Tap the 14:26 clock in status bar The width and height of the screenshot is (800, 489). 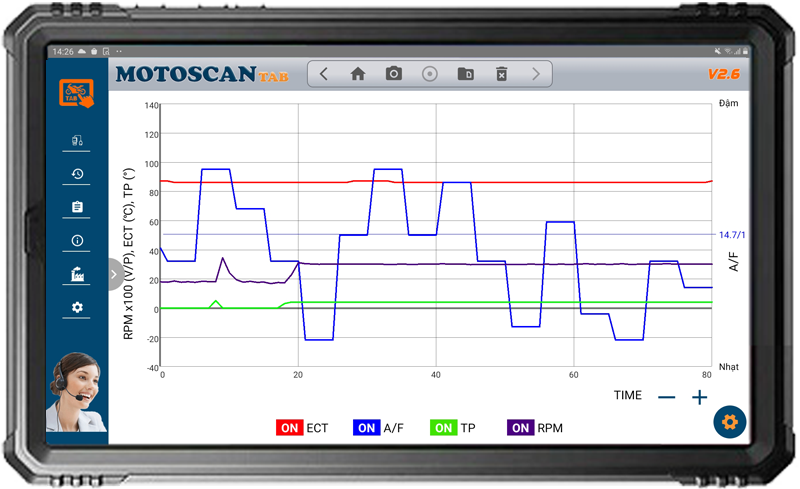63,52
